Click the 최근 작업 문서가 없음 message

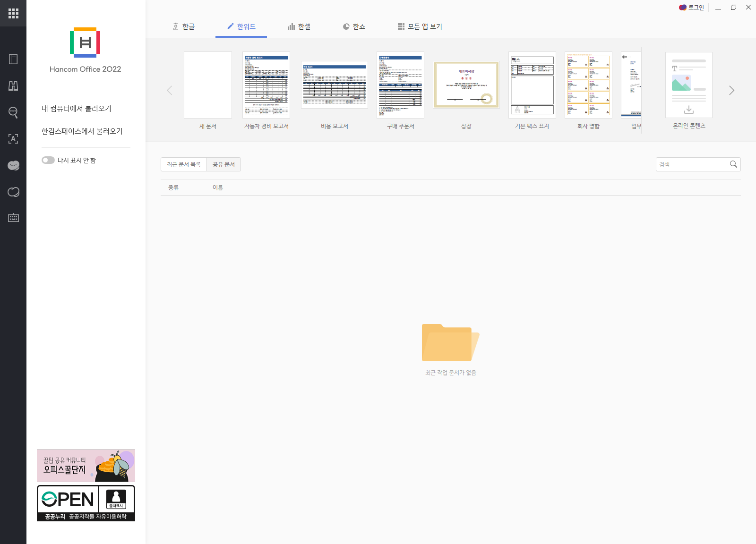451,373
